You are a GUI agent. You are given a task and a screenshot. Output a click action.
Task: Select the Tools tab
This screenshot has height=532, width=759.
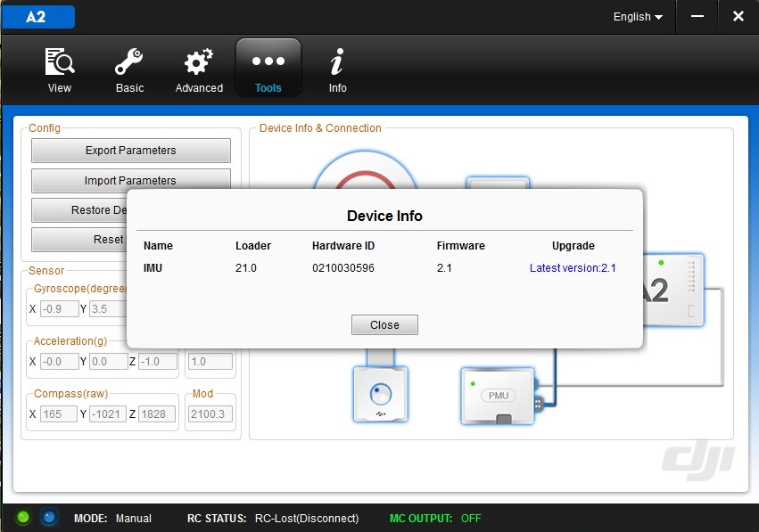pyautogui.click(x=268, y=69)
